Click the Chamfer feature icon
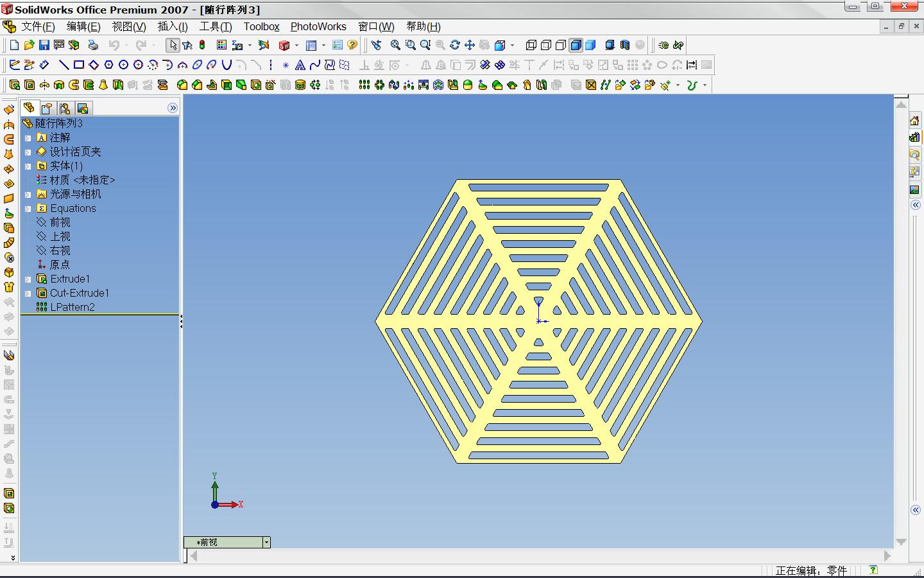This screenshot has width=924, height=578. 197,85
